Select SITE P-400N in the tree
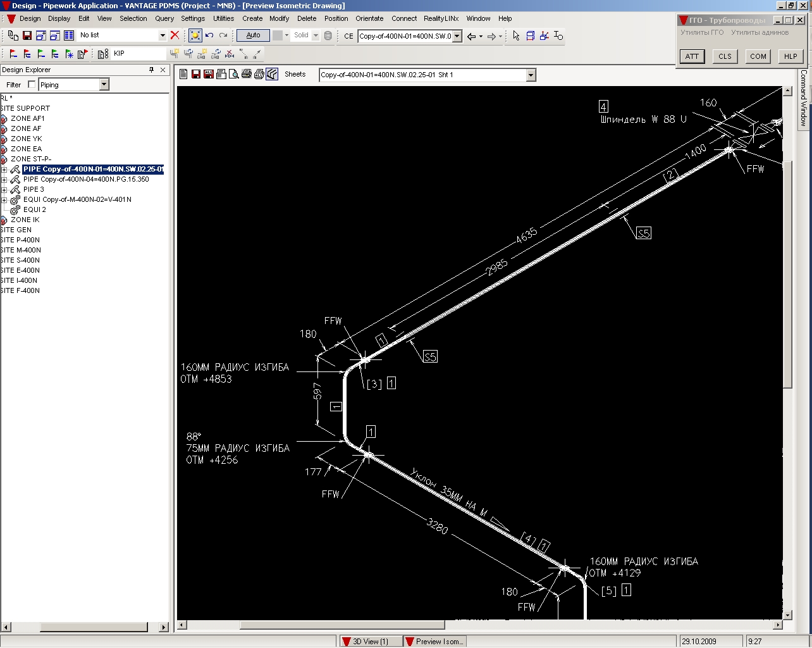The height and width of the screenshot is (648, 812). tap(20, 240)
